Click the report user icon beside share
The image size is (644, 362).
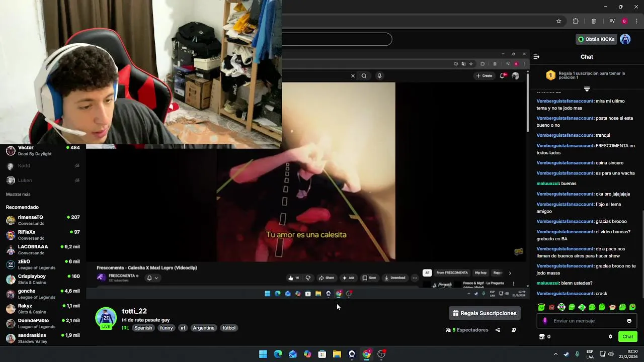(514, 330)
